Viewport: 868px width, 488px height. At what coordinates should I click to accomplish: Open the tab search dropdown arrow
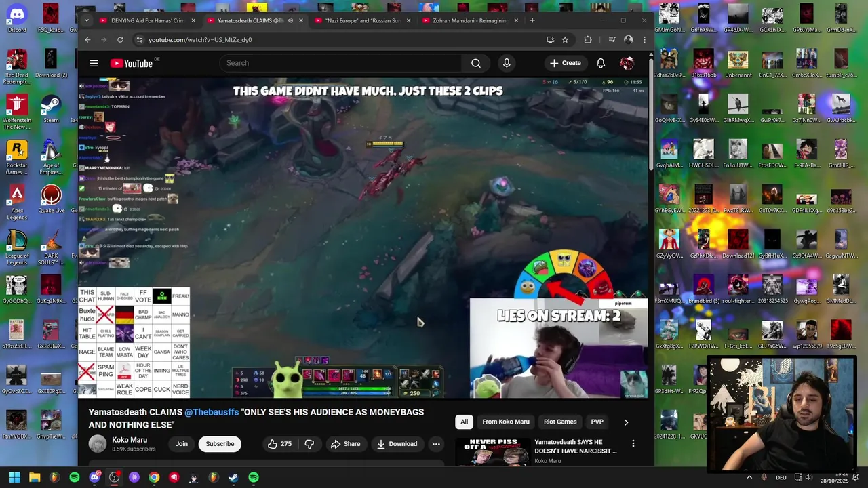click(86, 20)
